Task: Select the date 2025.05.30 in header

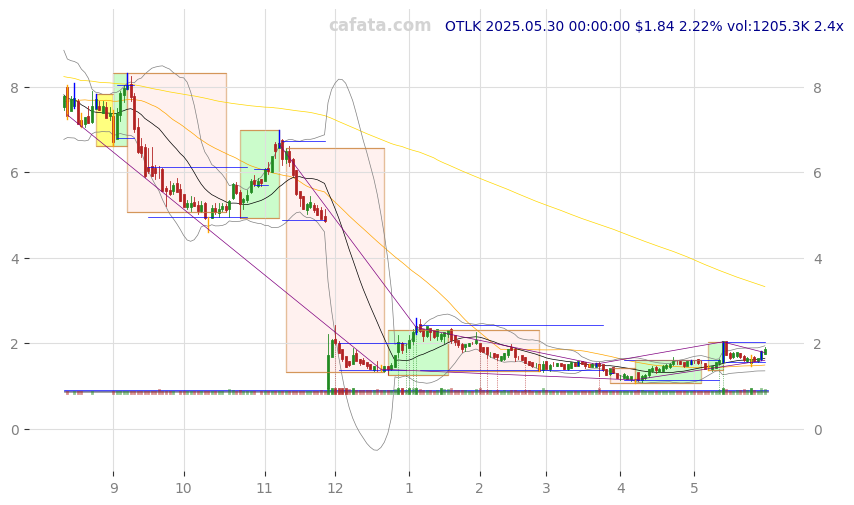Action: [x=524, y=26]
